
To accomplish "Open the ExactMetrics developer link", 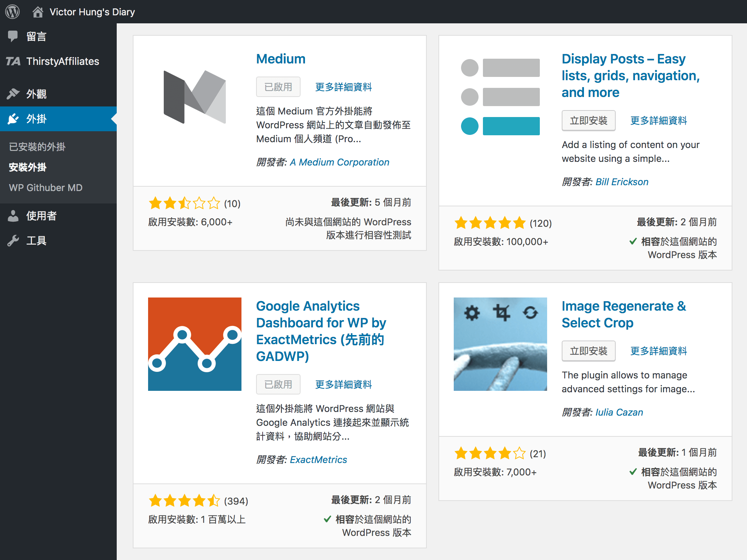I will tap(318, 460).
